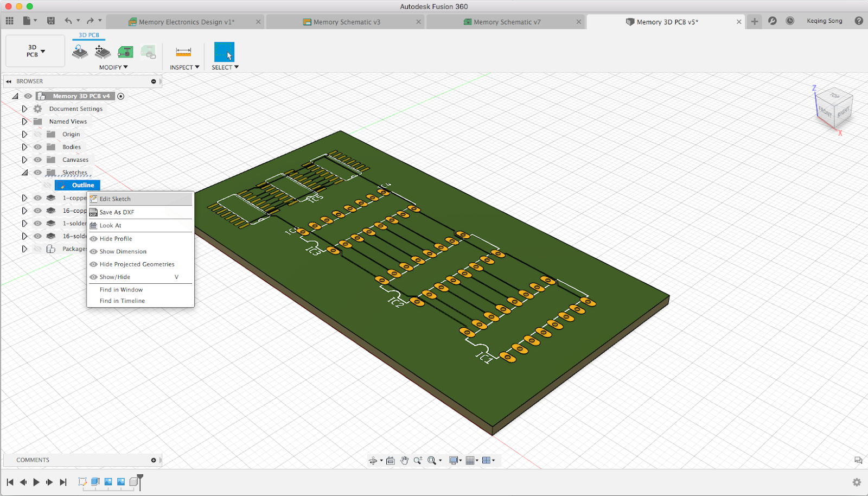Viewport: 868px width, 496px height.
Task: Expand the Document Settings tree node
Action: 24,109
